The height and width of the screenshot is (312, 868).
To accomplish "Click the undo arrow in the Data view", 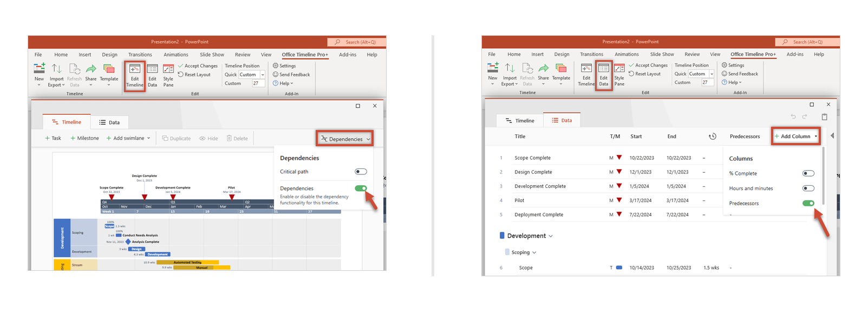I will [793, 117].
